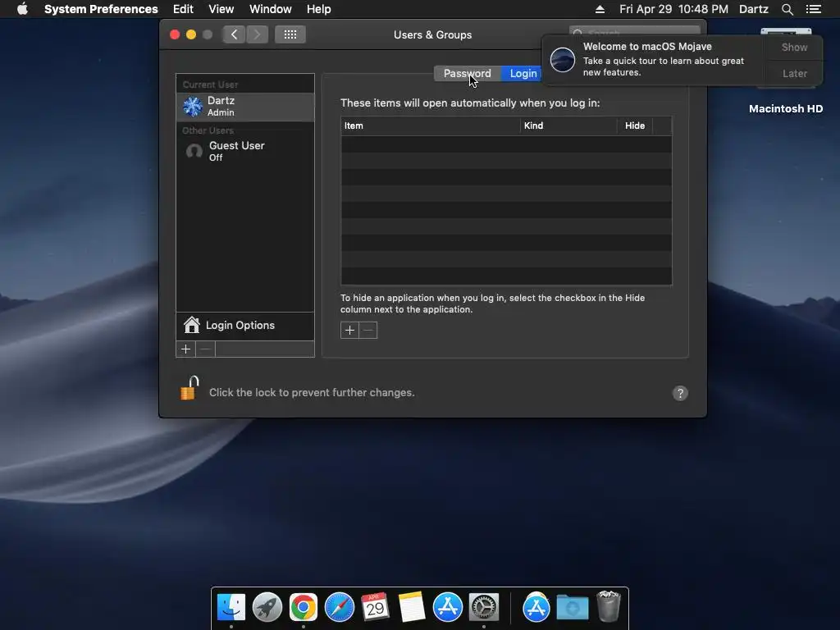Click the Guest User avatar silhouette
This screenshot has width=840, height=630.
pos(194,152)
